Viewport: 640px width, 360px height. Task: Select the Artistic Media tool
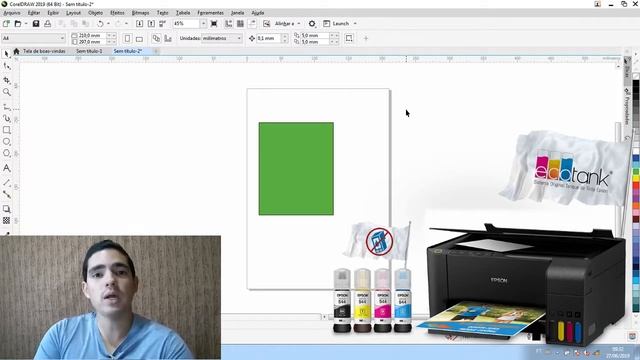(7, 118)
